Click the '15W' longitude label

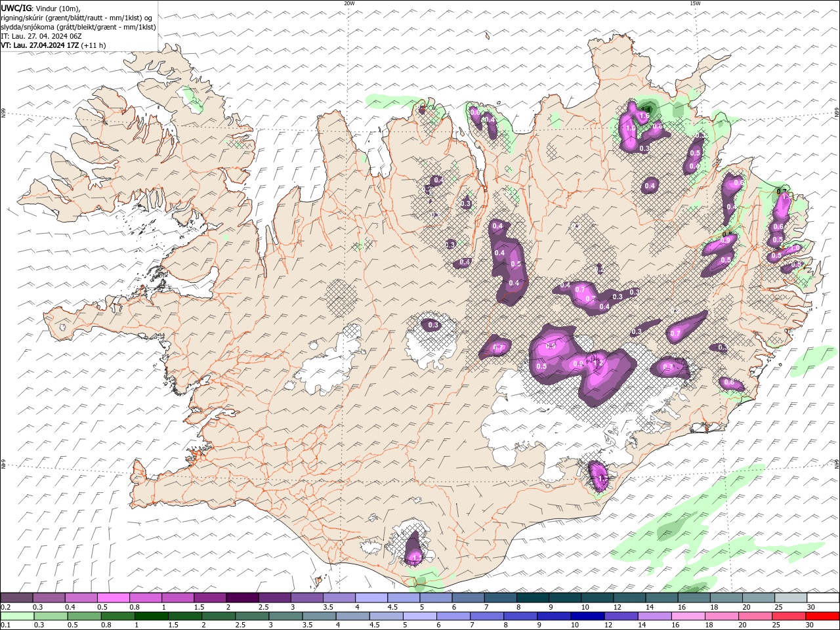[695, 3]
